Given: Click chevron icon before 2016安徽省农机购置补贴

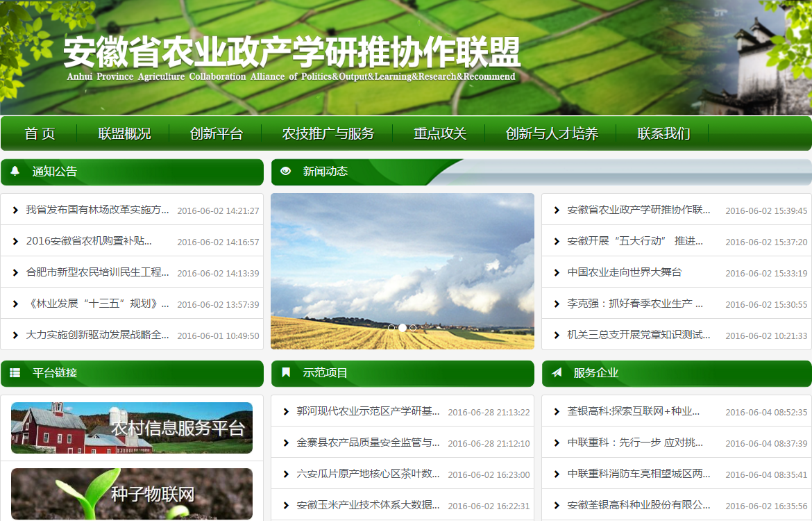Looking at the screenshot, I should tap(15, 241).
